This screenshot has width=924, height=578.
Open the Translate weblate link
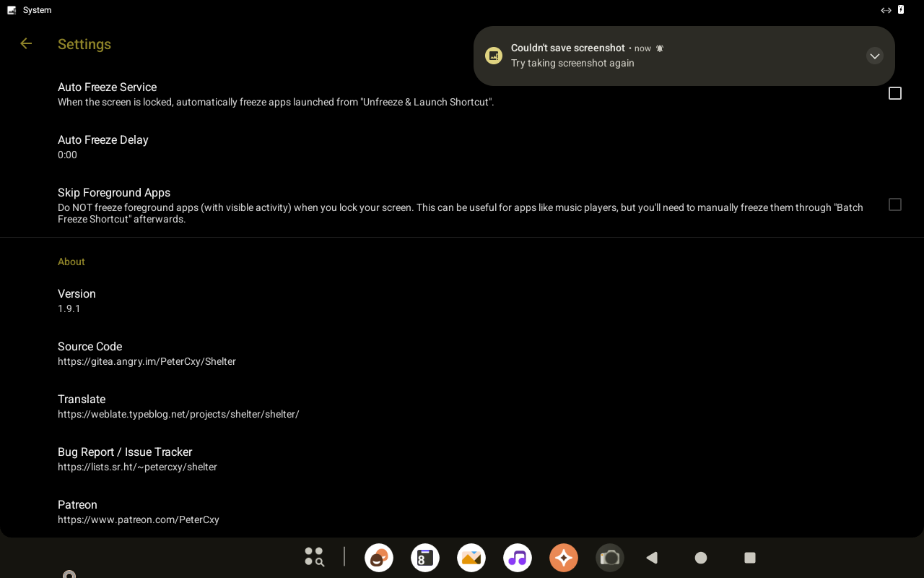(178, 406)
